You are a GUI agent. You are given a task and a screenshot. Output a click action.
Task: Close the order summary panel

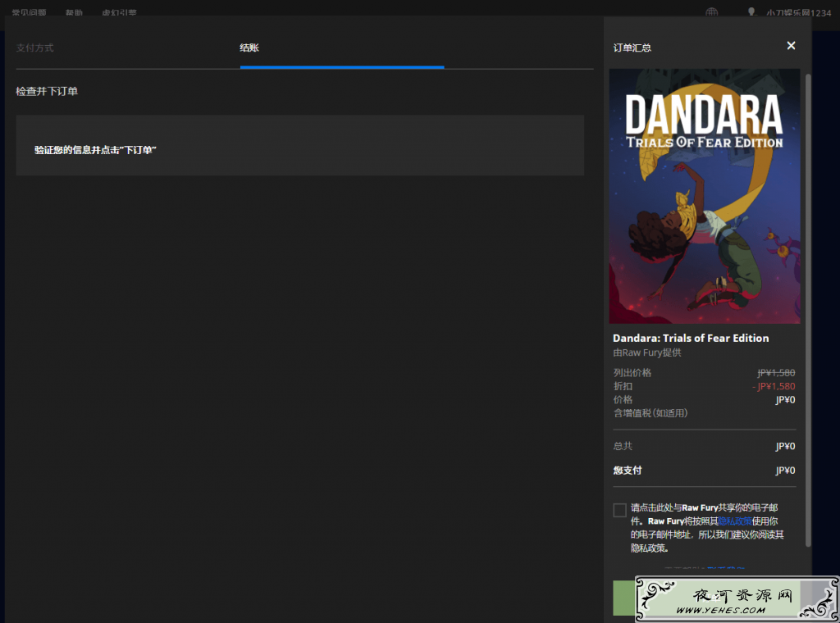[x=791, y=45]
